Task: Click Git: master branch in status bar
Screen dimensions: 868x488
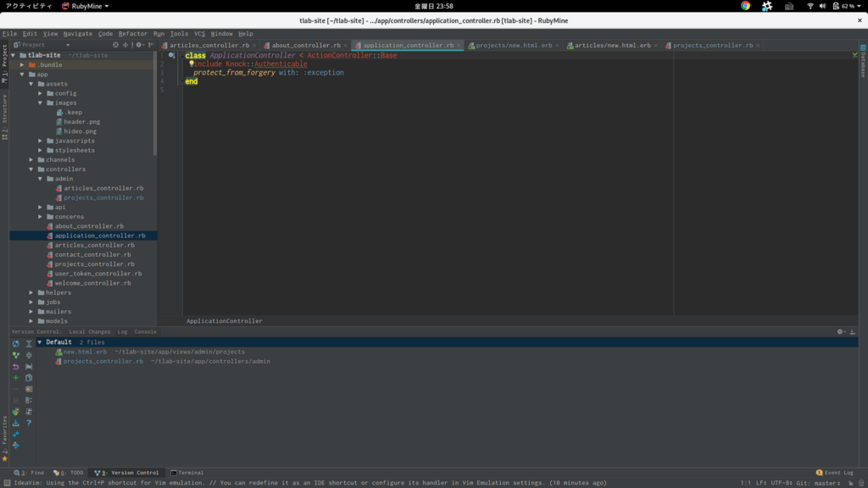Action: pos(818,484)
